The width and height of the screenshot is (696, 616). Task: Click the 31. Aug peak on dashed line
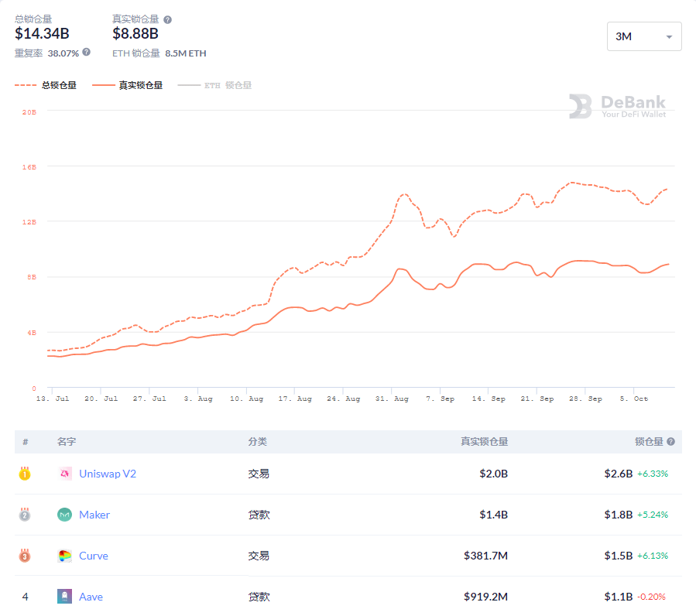click(x=404, y=194)
